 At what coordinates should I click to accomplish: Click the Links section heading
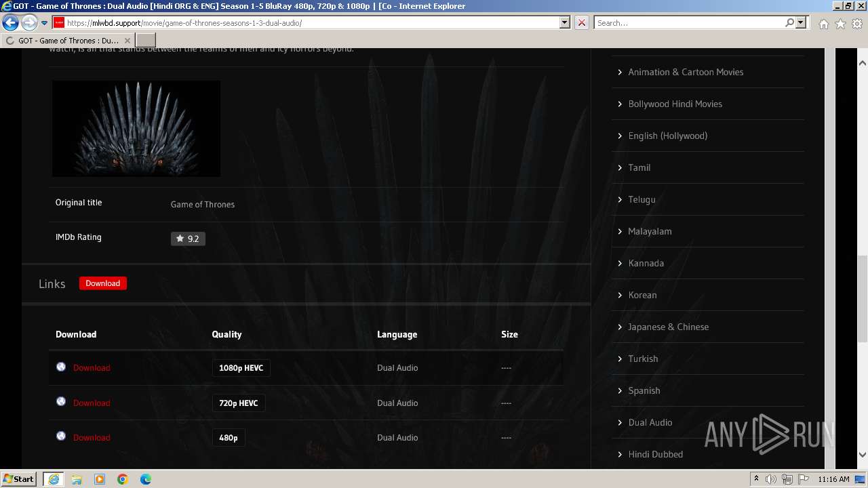52,284
